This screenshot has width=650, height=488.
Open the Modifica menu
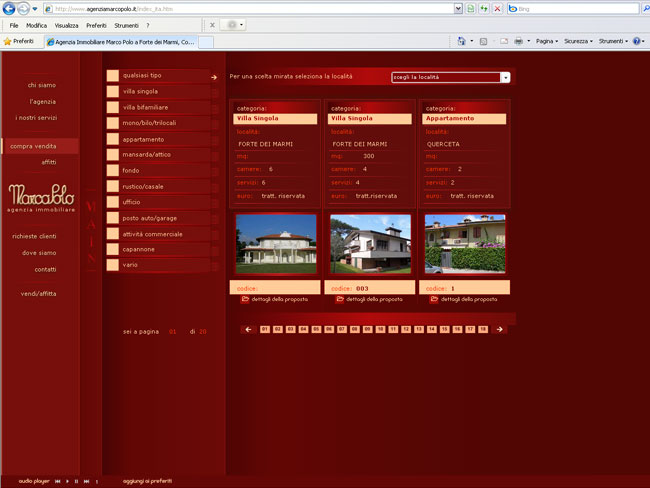(36, 25)
